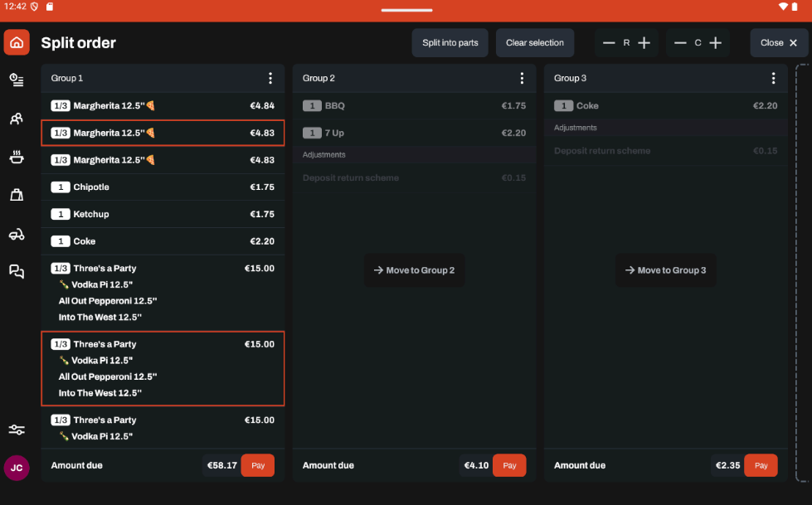
Task: Open the Group 2 three-dot menu
Action: click(x=522, y=78)
